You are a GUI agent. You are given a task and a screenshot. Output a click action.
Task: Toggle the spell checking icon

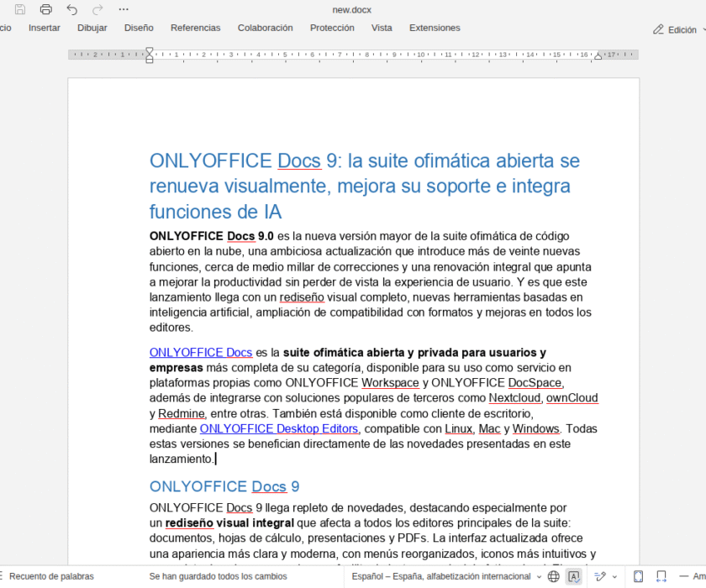pyautogui.click(x=574, y=576)
